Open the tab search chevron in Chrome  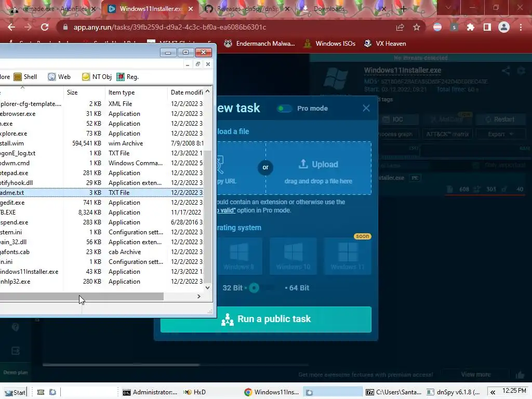coord(448,8)
